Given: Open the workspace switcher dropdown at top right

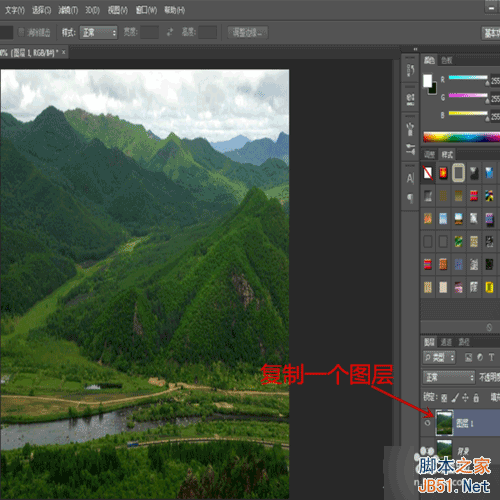Looking at the screenshot, I should tap(491, 33).
